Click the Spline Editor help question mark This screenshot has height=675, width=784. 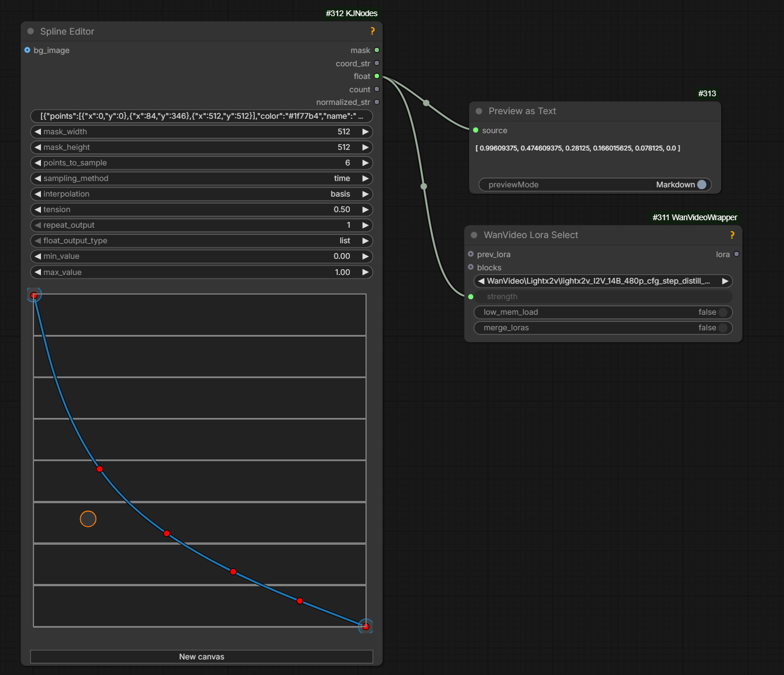[372, 32]
